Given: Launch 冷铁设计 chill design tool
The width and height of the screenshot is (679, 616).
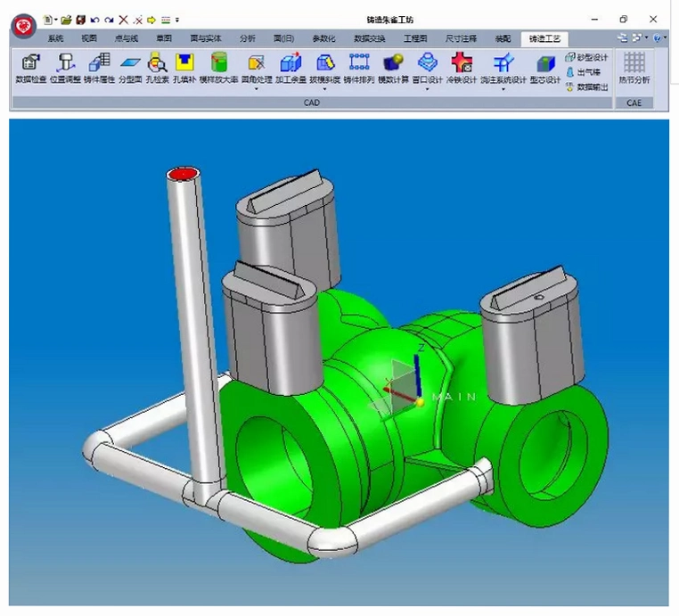Looking at the screenshot, I should coord(462,68).
